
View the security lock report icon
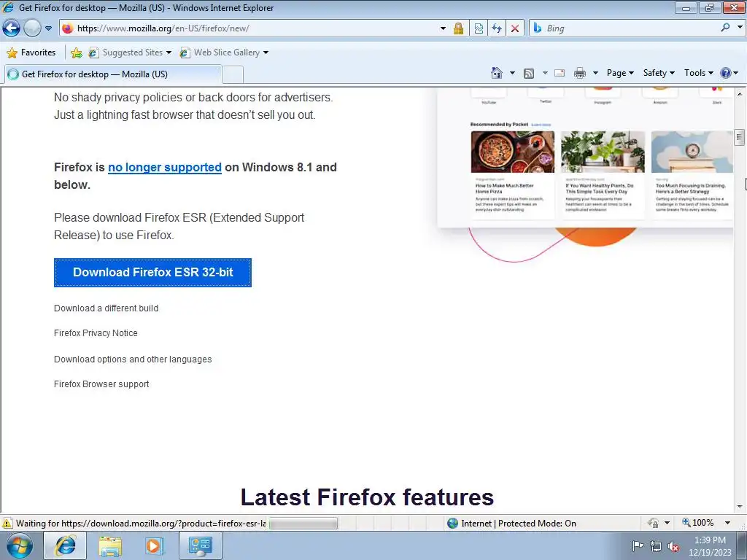point(458,28)
